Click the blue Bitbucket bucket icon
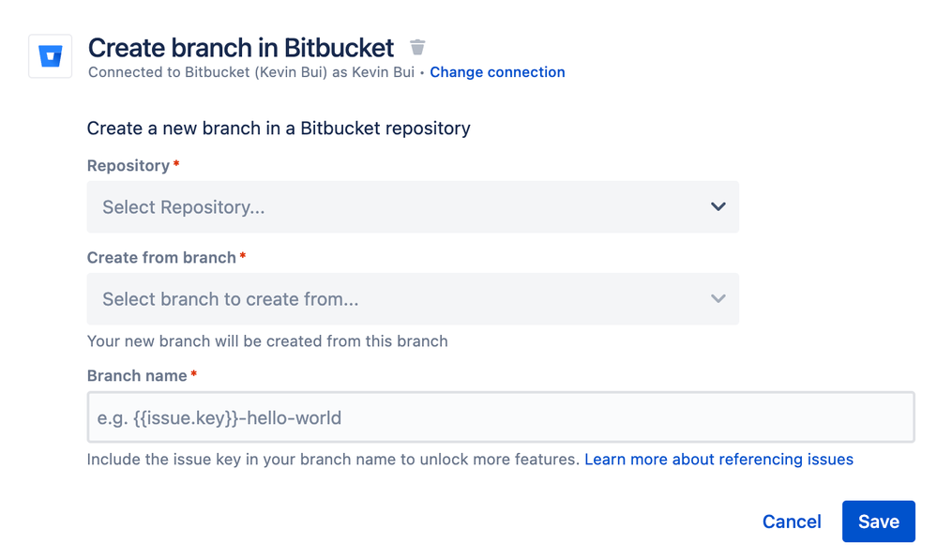The height and width of the screenshot is (560, 937). click(50, 56)
